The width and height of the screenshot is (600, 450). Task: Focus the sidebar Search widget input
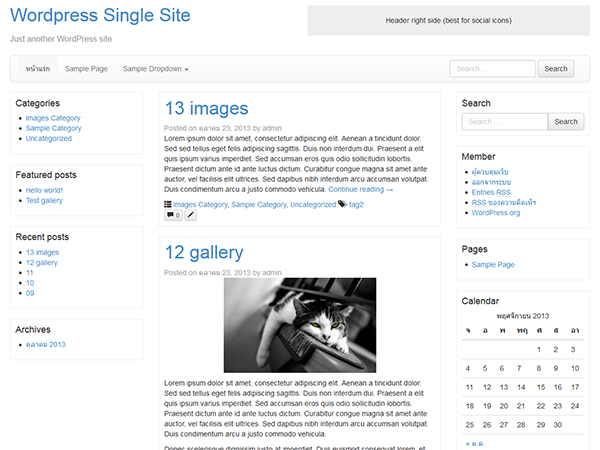click(504, 122)
